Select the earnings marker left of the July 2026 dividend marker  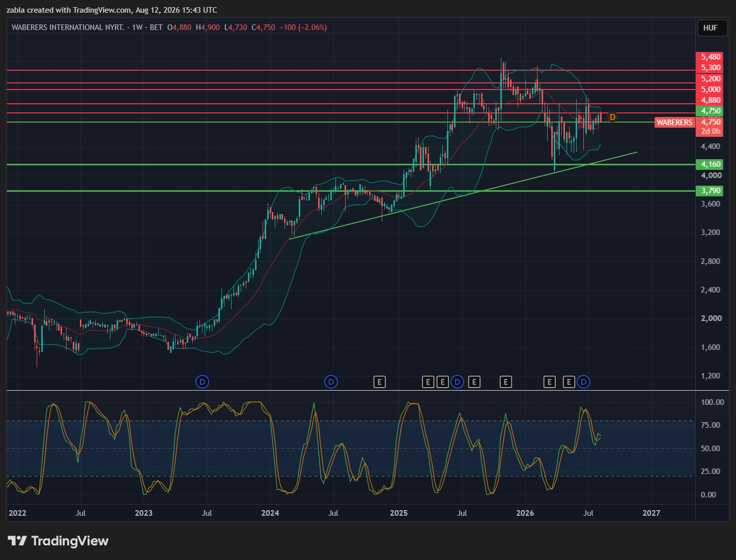[569, 381]
